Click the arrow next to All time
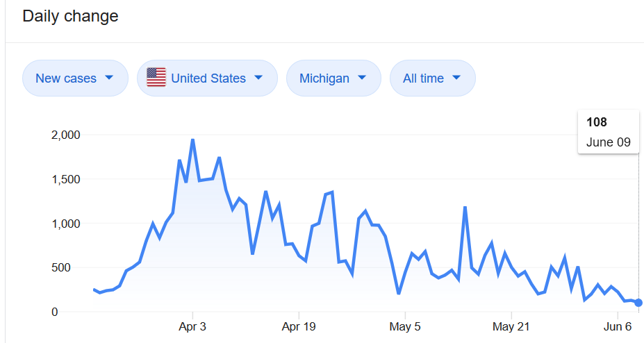Image resolution: width=644 pixels, height=343 pixels. (456, 78)
